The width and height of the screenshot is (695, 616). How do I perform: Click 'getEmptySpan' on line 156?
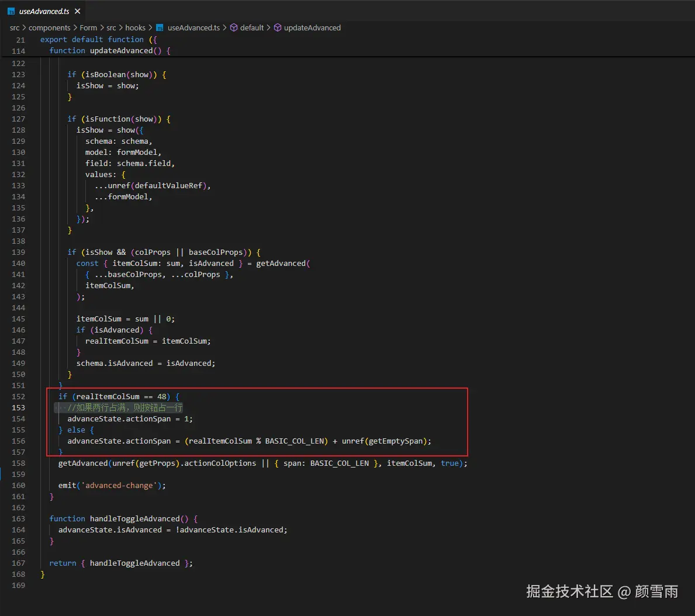click(x=396, y=441)
